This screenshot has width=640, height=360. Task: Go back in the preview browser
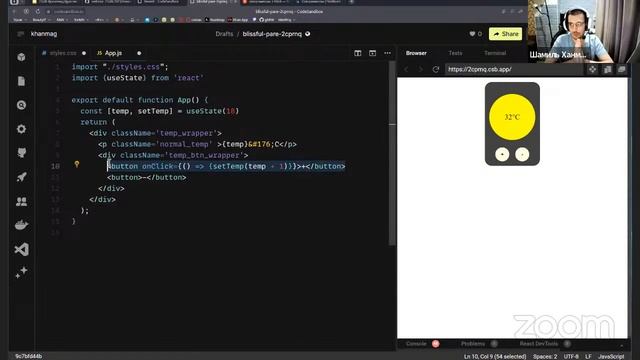(x=406, y=69)
